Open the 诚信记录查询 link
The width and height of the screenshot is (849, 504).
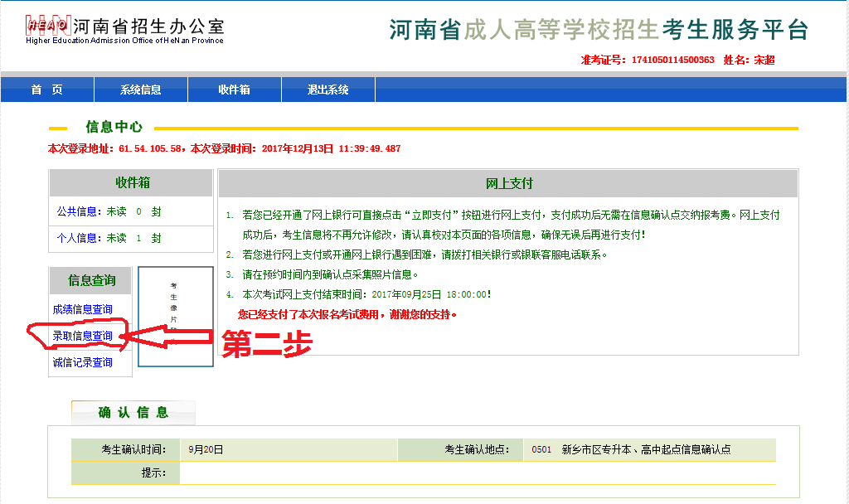pos(82,363)
